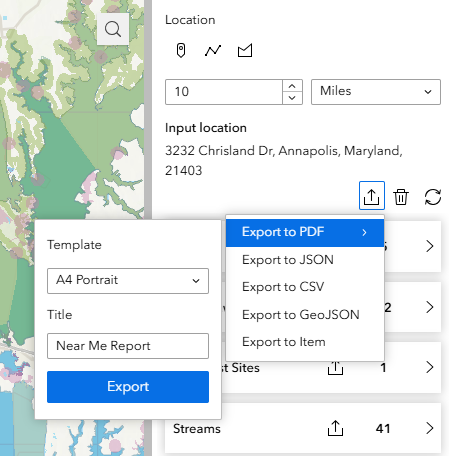The width and height of the screenshot is (453, 456).
Task: Select the polyline drawing tool
Action: pos(213,51)
